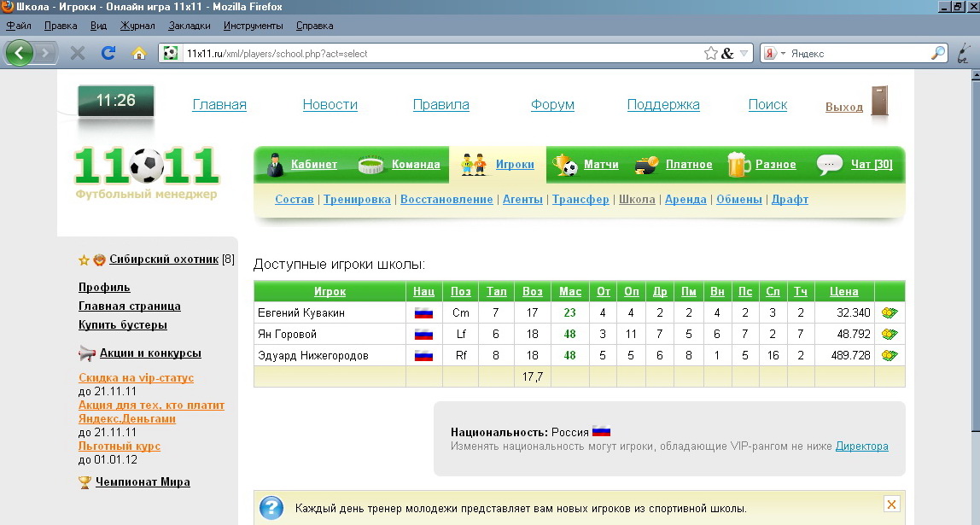
Task: Expand the URL bar history dropdown
Action: pos(744,53)
